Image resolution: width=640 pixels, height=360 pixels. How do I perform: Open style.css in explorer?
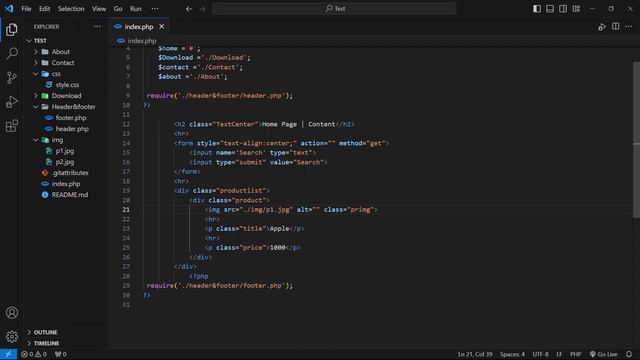(67, 85)
